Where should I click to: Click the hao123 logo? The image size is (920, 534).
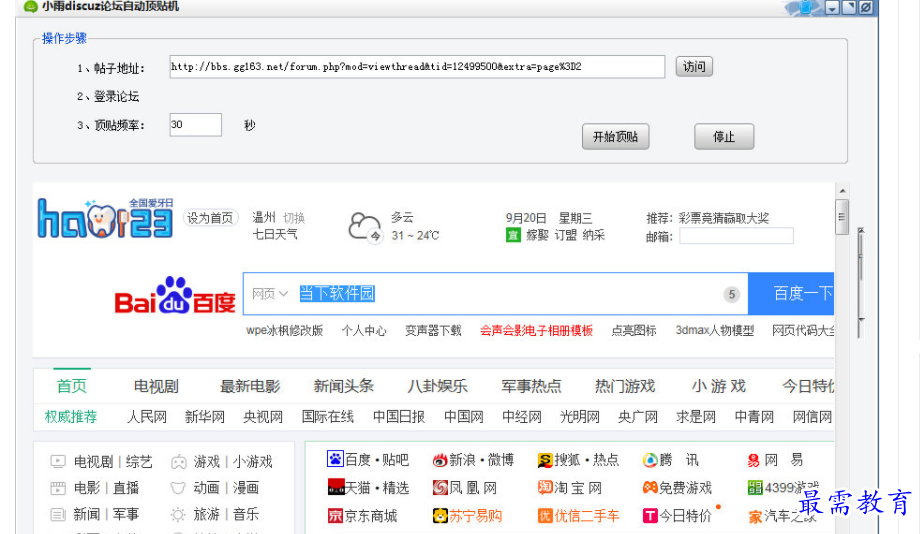pyautogui.click(x=106, y=218)
